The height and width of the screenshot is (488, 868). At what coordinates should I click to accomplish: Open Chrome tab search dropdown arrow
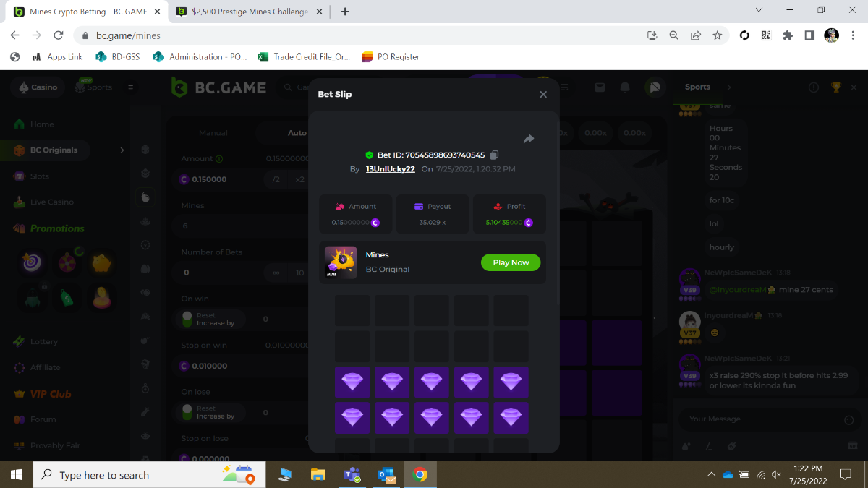(x=759, y=11)
